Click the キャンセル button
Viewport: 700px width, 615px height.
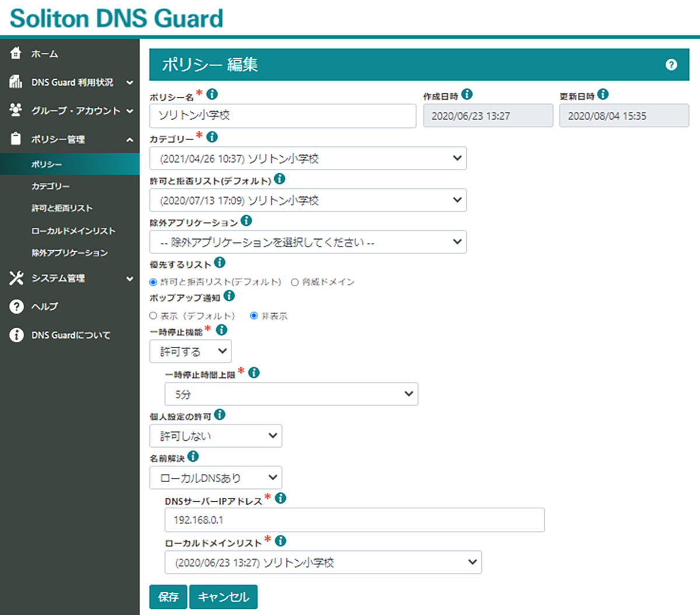coord(223,597)
